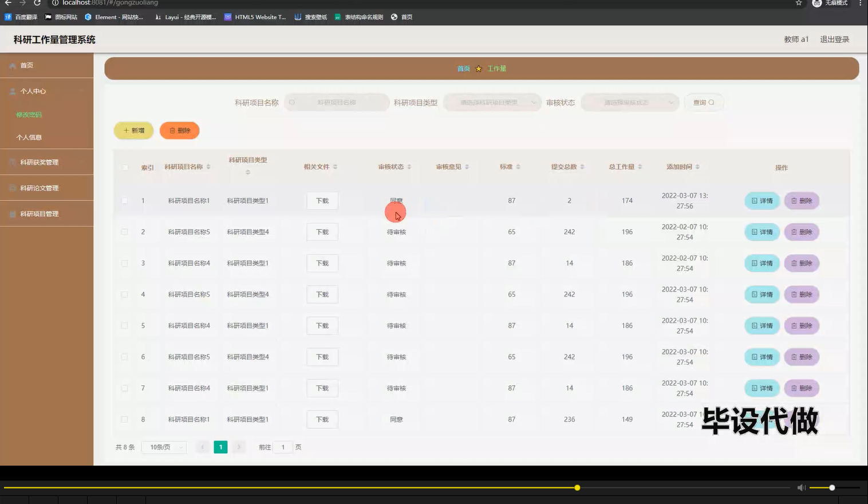Click the next page arrow

[x=239, y=447]
